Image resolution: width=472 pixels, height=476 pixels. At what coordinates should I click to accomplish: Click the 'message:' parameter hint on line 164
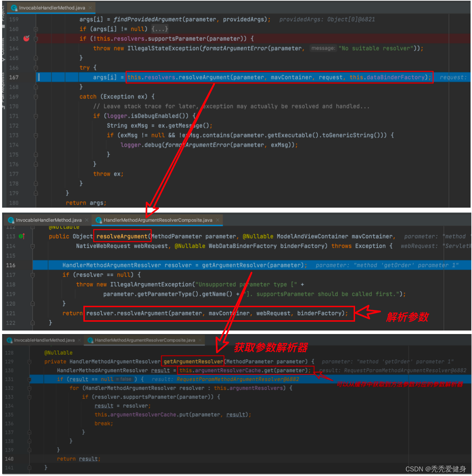[x=323, y=48]
